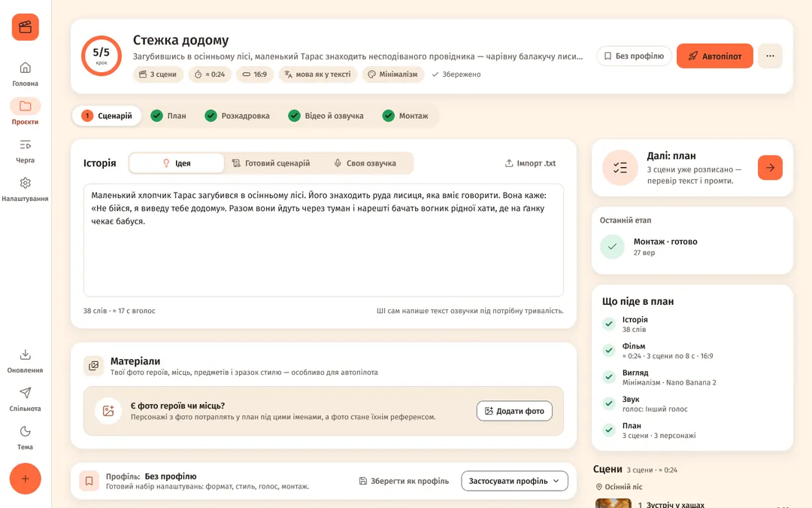
Task: Open Налаштування gear icon in sidebar
Action: click(x=25, y=183)
